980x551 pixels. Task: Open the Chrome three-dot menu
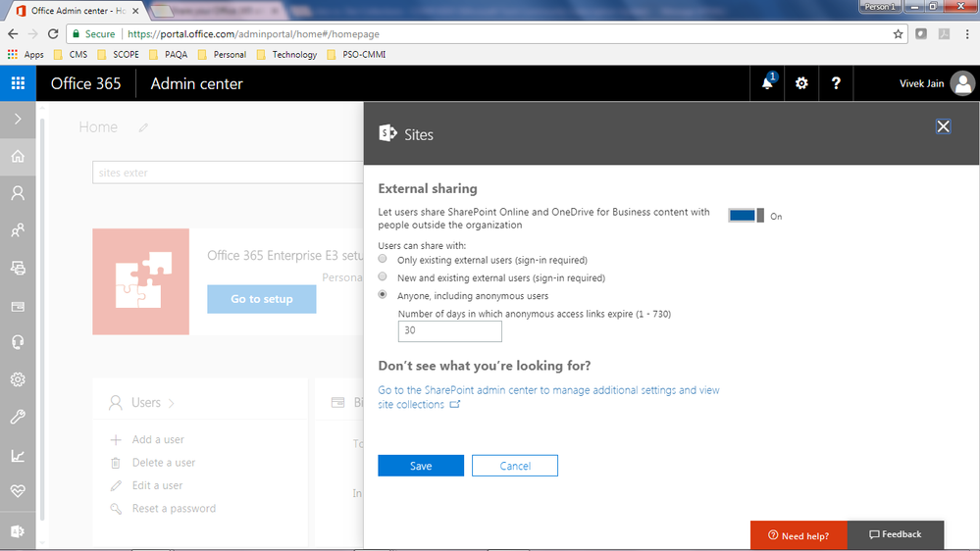(967, 33)
